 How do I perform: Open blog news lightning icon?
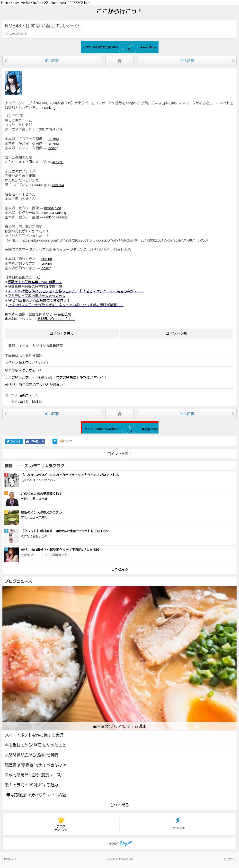click(x=178, y=824)
